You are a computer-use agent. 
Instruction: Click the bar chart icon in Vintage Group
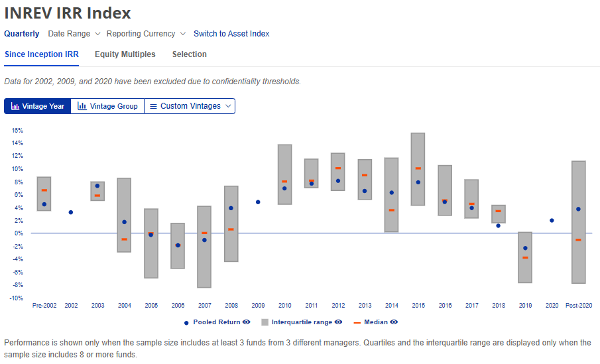tap(82, 106)
